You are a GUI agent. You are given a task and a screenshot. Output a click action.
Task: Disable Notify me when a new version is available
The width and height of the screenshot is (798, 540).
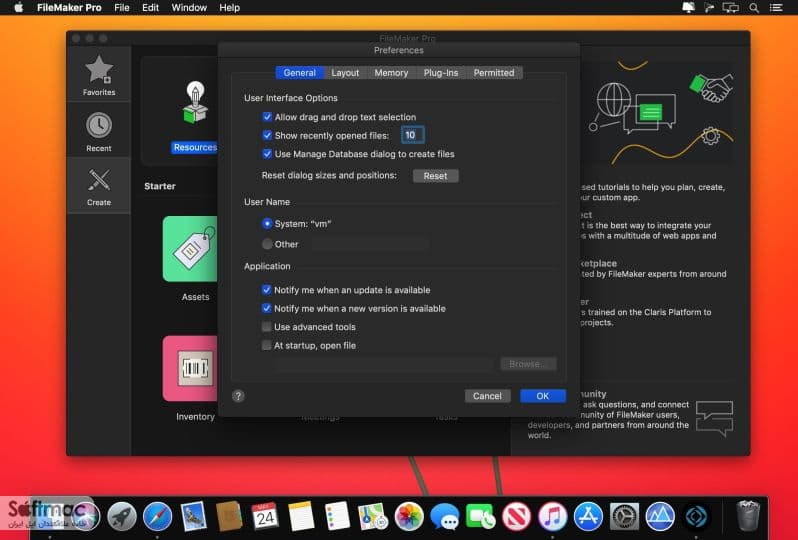pyautogui.click(x=267, y=308)
